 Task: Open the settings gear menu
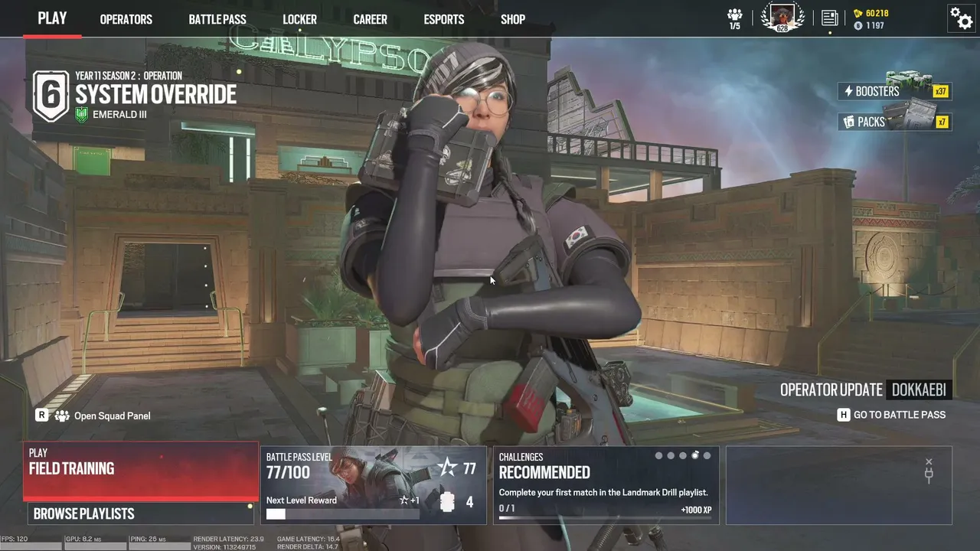click(961, 18)
